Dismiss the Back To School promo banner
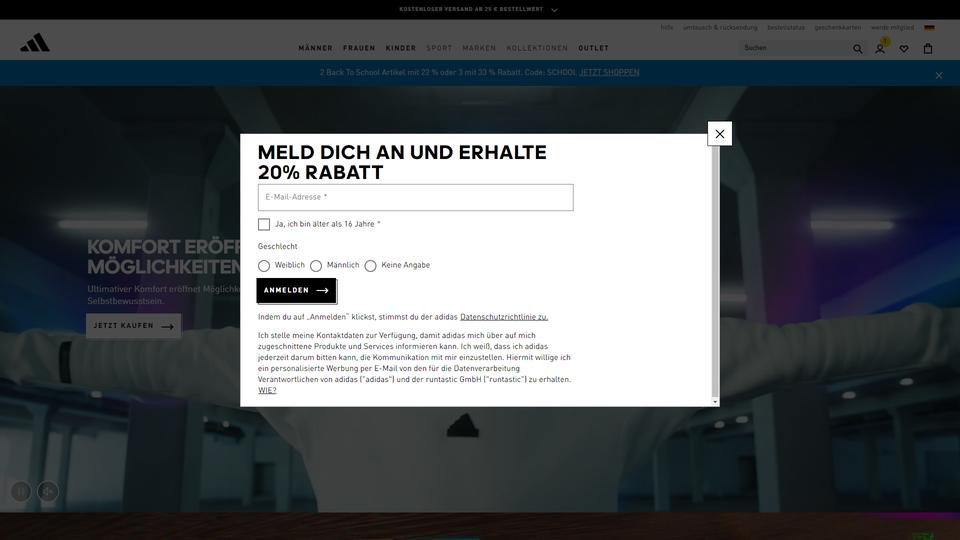Image resolution: width=960 pixels, height=540 pixels. coord(939,75)
